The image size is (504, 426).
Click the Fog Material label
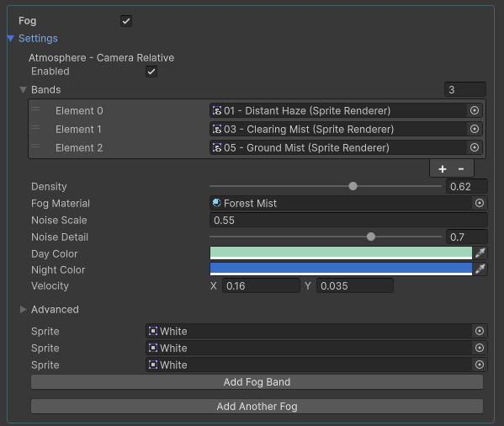(61, 204)
